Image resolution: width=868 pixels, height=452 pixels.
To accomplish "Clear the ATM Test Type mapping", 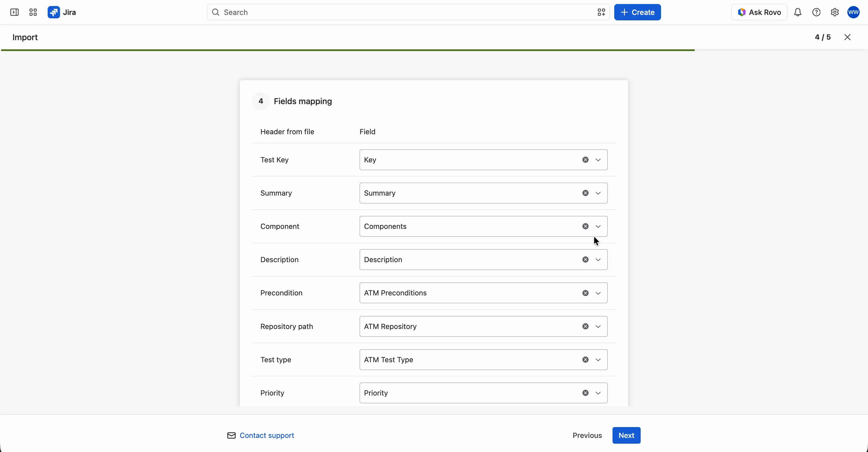I will (586, 360).
